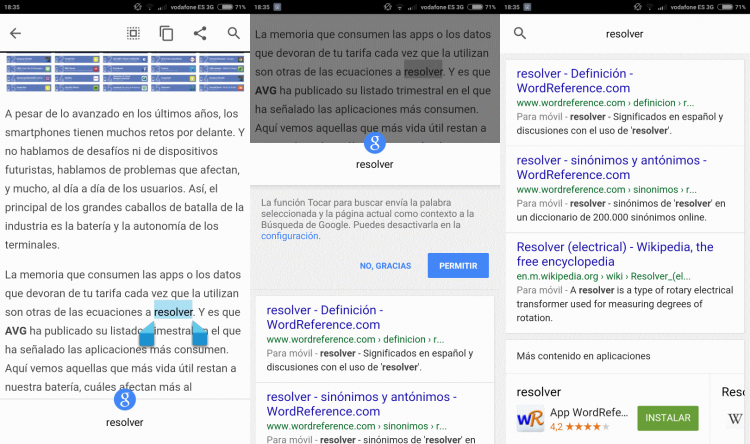Tap highlighted resolver word in middle screen
This screenshot has width=750, height=444.
423,72
